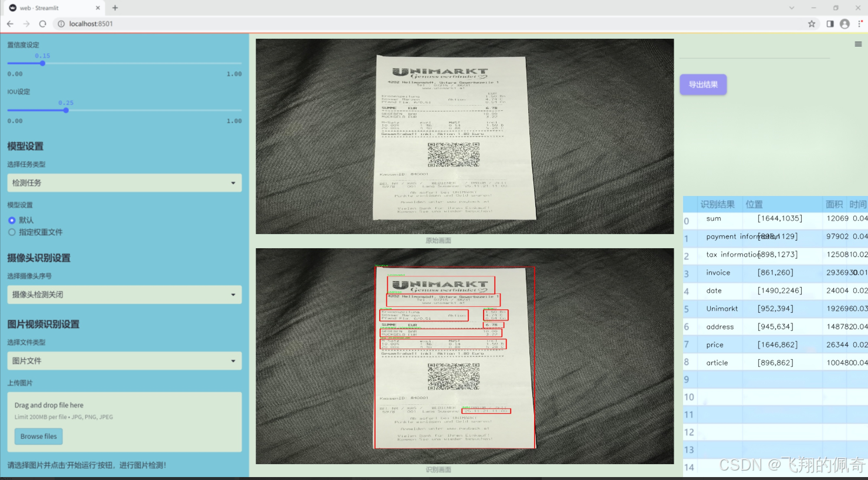The width and height of the screenshot is (868, 480).
Task: Click the 导出结果 export button
Action: (x=703, y=84)
